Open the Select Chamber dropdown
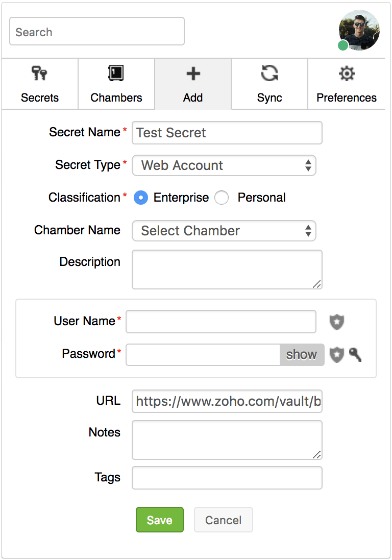Image resolution: width=392 pixels, height=560 pixels. point(224,231)
